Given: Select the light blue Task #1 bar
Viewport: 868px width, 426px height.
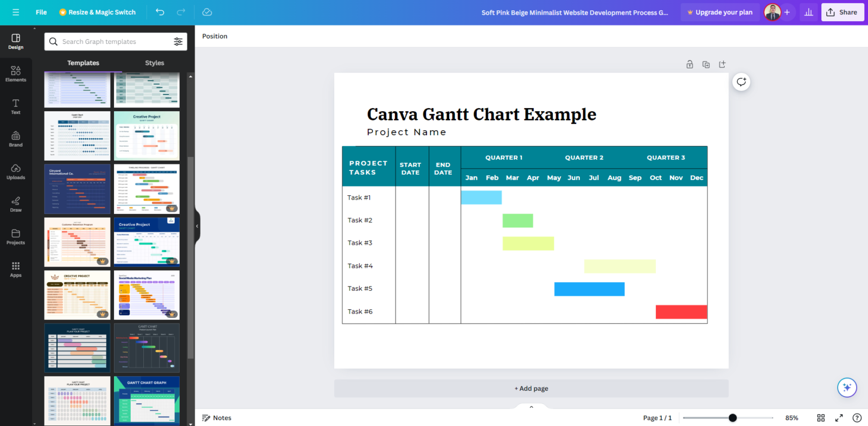Looking at the screenshot, I should (x=481, y=198).
